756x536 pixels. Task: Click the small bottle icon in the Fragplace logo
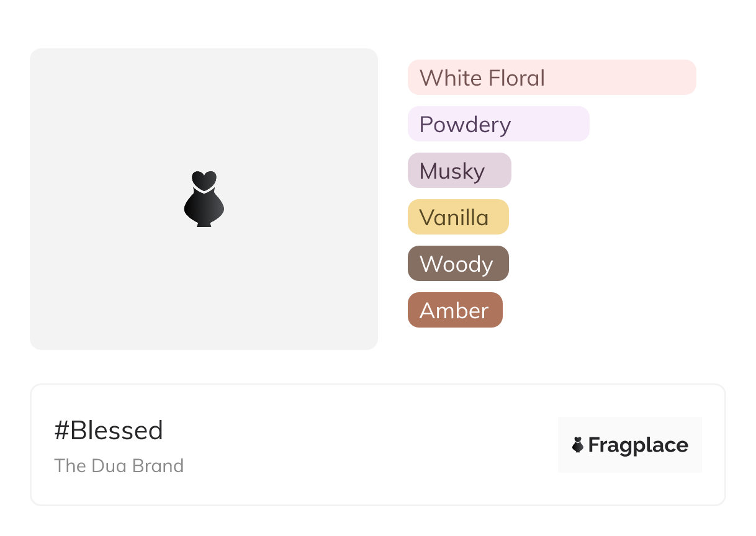578,445
